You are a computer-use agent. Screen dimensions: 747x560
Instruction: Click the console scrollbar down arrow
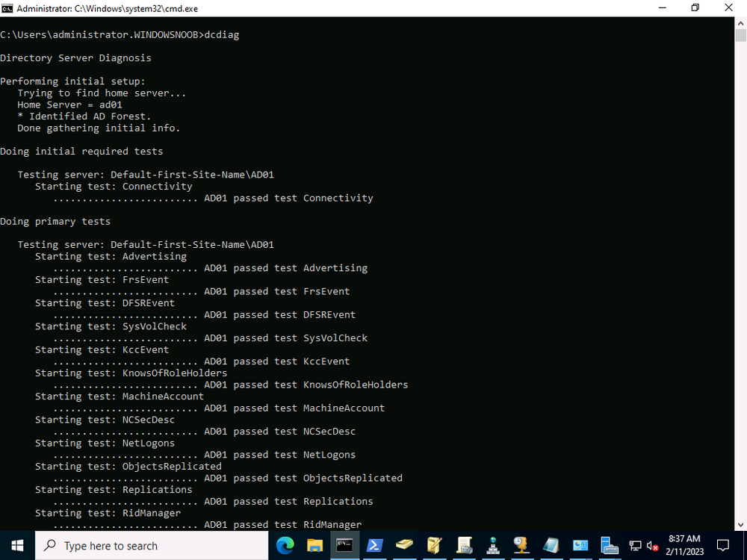(x=740, y=525)
